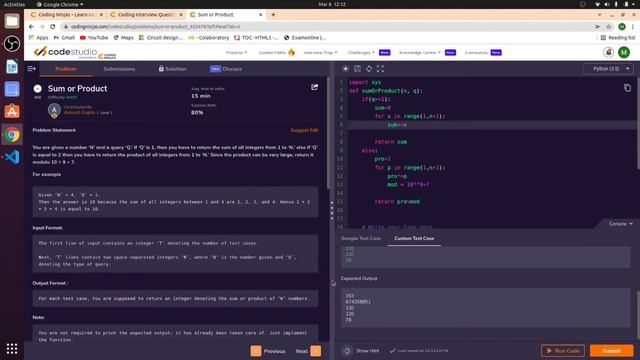Go back in Chrome browser
Image resolution: width=640 pixels, height=360 pixels.
tap(31, 27)
